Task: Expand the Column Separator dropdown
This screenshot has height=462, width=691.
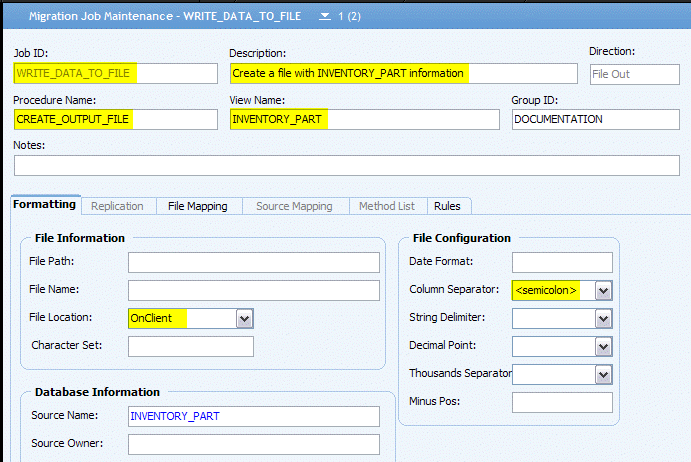Action: 603,291
